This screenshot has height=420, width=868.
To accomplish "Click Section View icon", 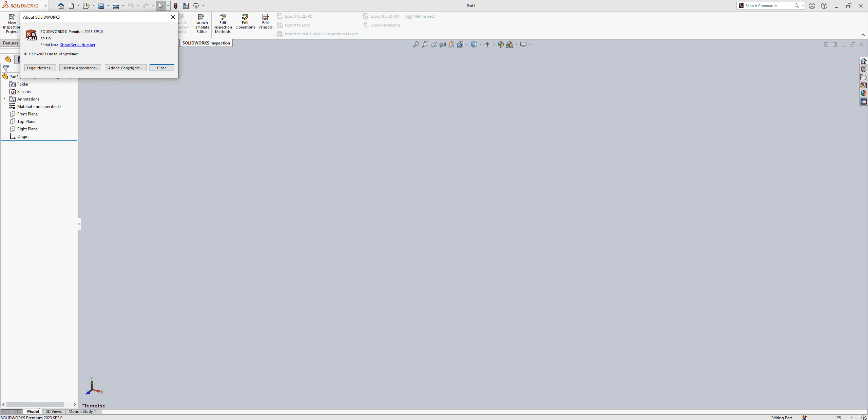I will pyautogui.click(x=443, y=44).
